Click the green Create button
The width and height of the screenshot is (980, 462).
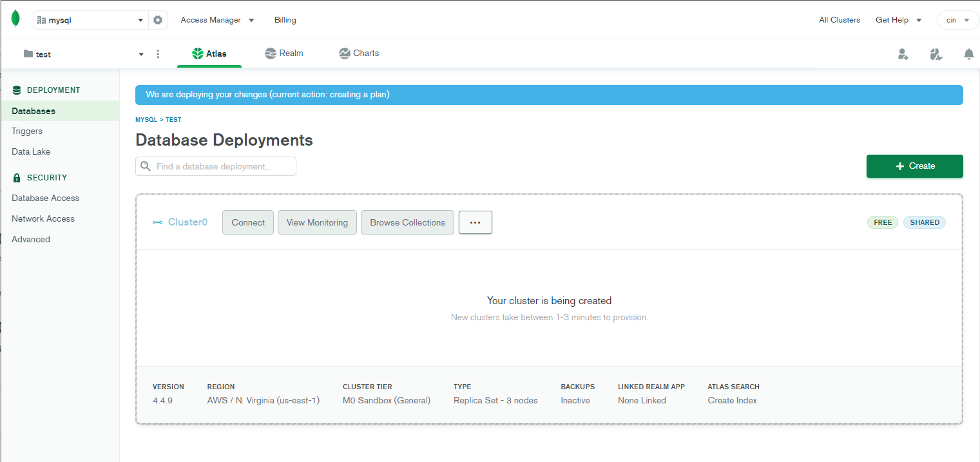[914, 166]
